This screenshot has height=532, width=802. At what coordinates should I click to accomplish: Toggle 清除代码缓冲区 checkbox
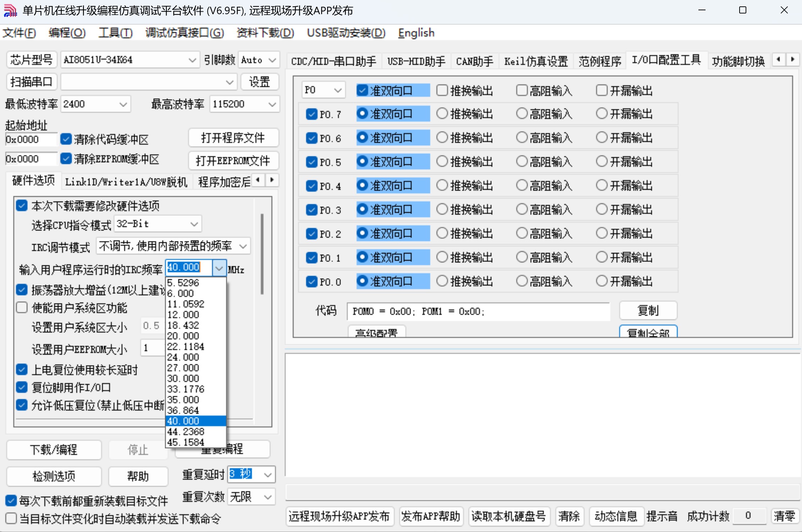[x=66, y=139]
